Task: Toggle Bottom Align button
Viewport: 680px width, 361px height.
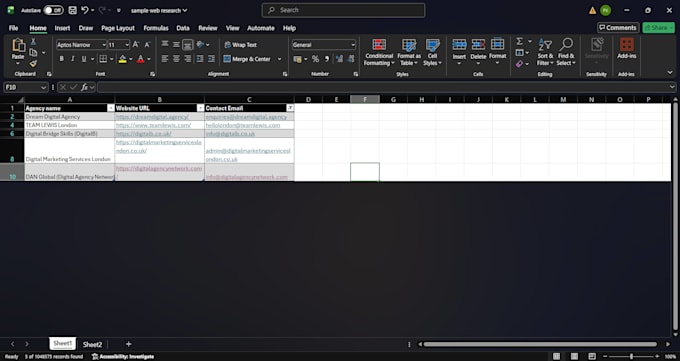Action: click(x=187, y=44)
